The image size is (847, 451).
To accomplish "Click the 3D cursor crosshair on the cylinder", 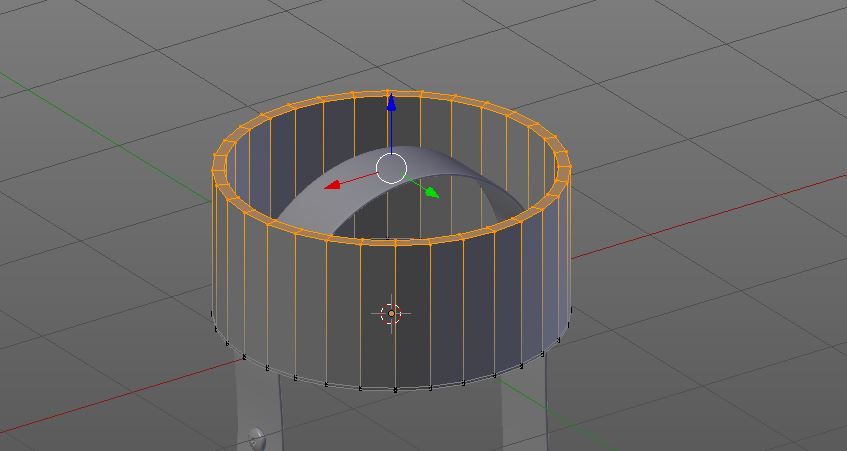I will [391, 313].
